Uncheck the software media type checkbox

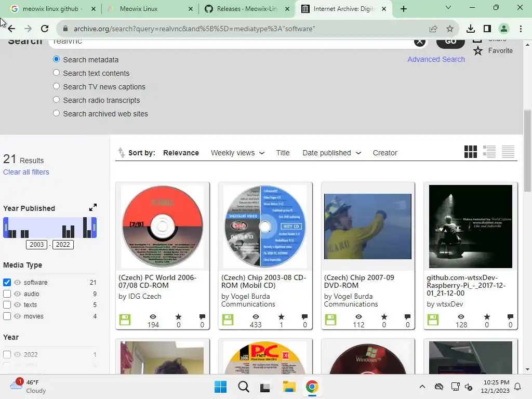pos(7,282)
